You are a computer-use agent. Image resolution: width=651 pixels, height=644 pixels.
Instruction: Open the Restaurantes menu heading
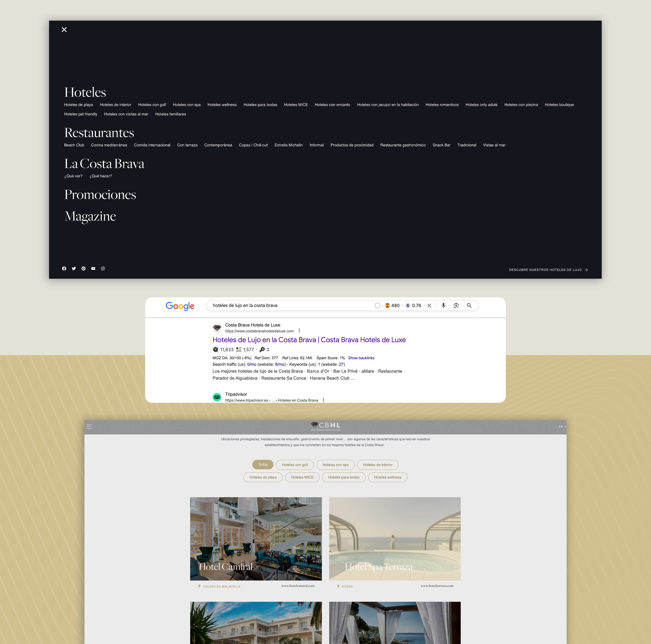point(99,133)
